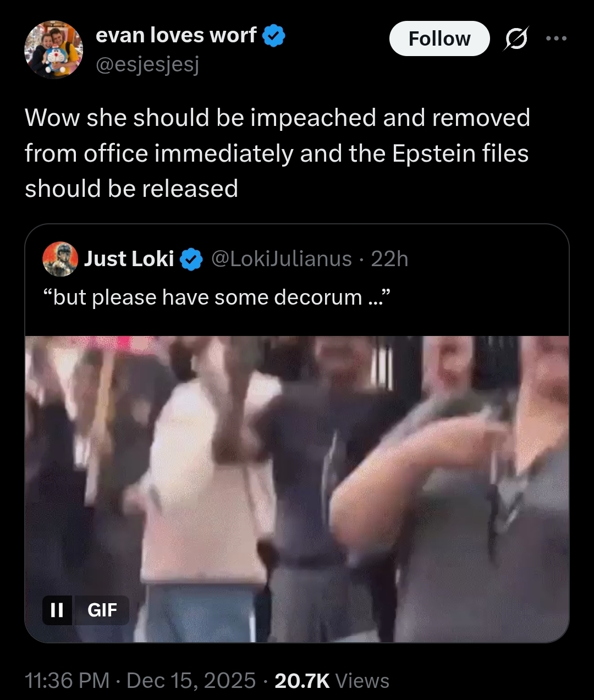Click the verified badge beside evan loves worf
This screenshot has height=700, width=594.
(273, 36)
